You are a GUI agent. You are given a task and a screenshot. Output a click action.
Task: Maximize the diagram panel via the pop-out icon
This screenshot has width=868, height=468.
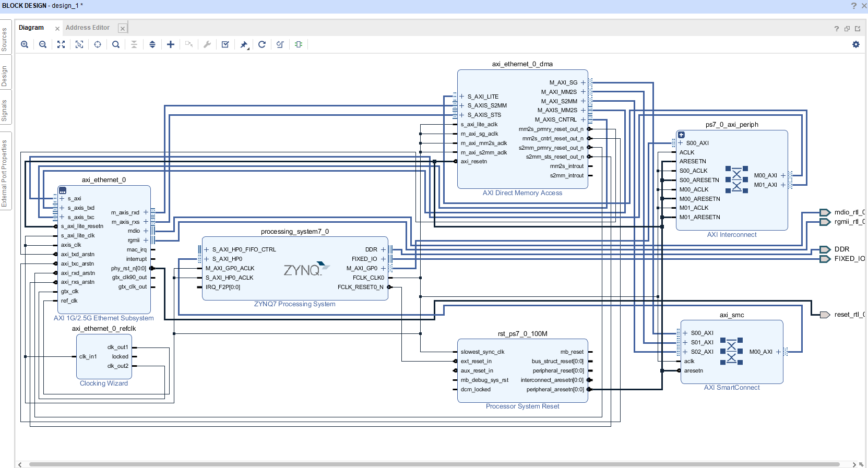tap(858, 29)
